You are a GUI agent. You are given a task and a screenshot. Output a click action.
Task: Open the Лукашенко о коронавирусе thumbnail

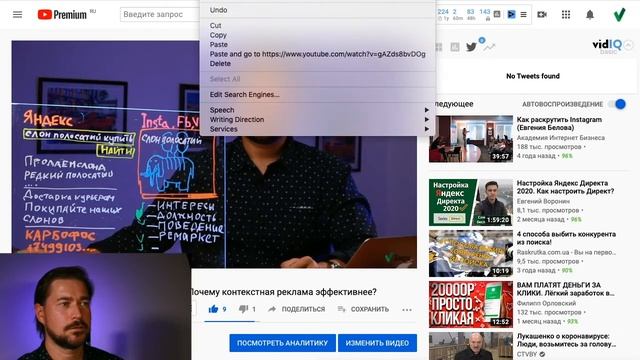(471, 346)
